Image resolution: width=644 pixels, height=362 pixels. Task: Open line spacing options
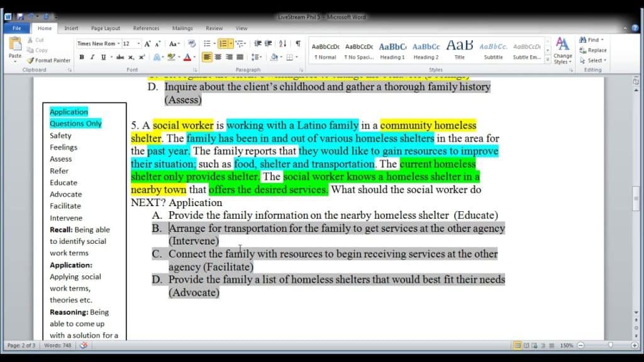coord(257,57)
